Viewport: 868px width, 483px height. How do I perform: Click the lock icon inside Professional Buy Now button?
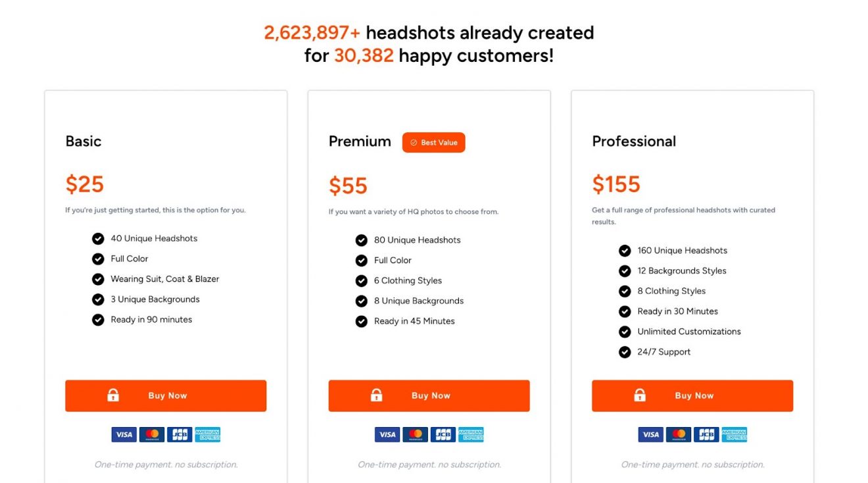[x=639, y=395]
